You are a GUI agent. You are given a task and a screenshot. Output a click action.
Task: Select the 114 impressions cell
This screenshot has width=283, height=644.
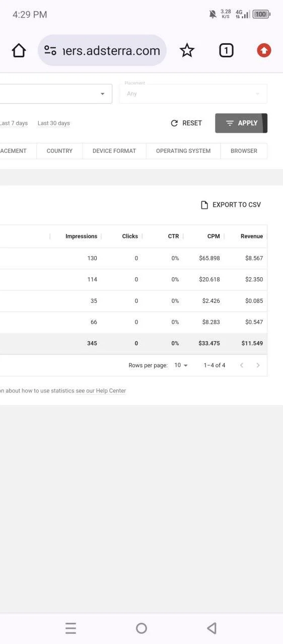pyautogui.click(x=92, y=279)
